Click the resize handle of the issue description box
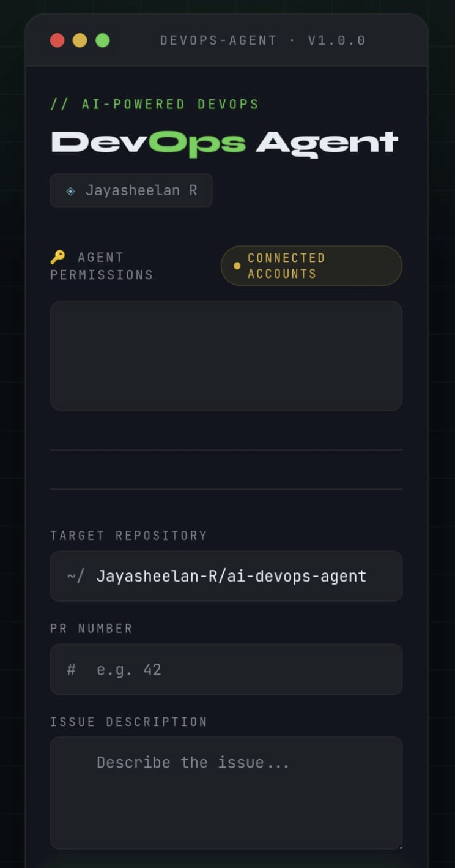The image size is (455, 868). click(401, 847)
